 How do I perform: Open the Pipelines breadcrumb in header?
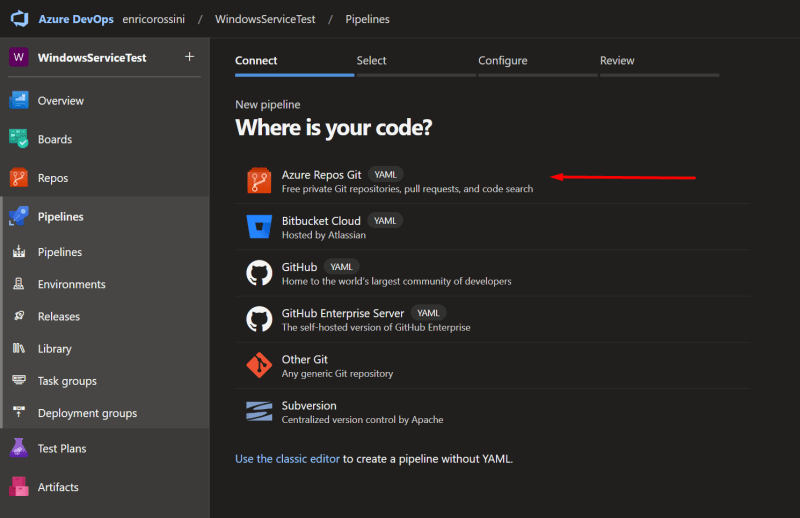pos(367,19)
